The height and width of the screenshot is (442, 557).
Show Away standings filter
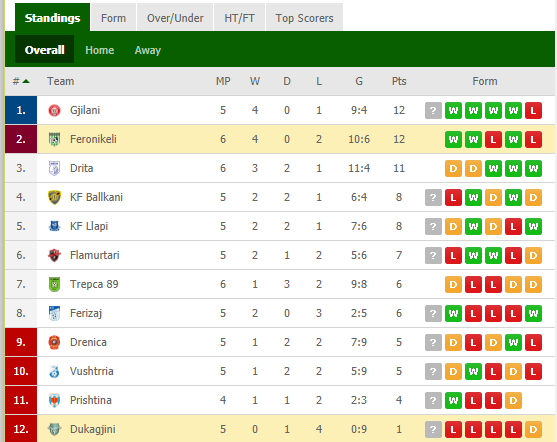click(x=148, y=50)
